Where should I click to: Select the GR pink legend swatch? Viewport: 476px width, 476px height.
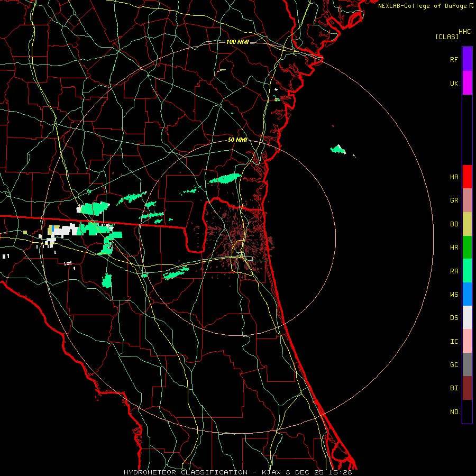(x=467, y=200)
